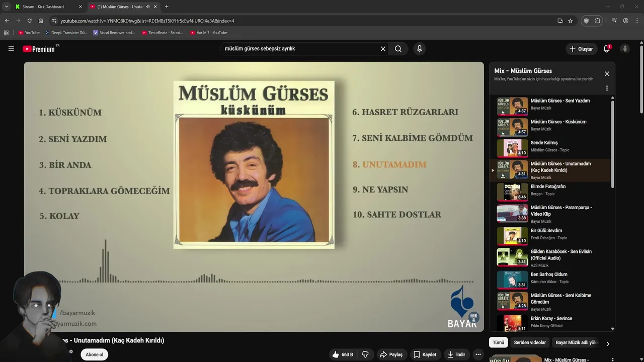
Task: Download the video with İndir
Action: [456, 354]
